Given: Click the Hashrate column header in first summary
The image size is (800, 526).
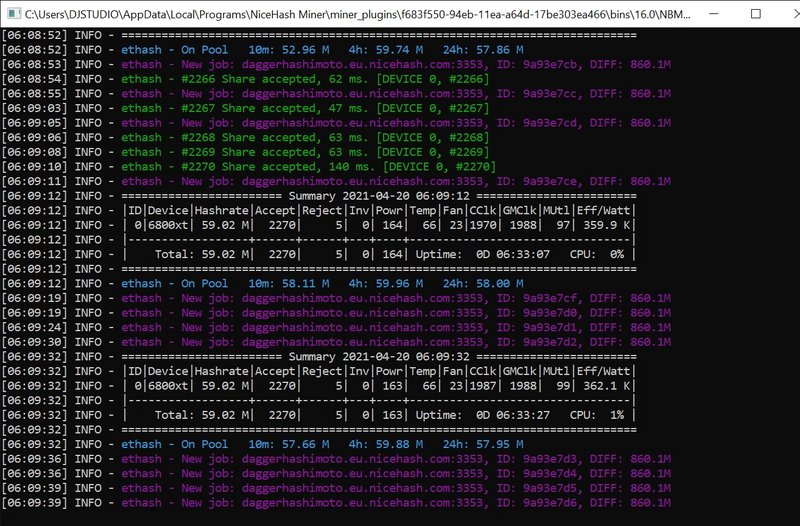Looking at the screenshot, I should tap(221, 211).
